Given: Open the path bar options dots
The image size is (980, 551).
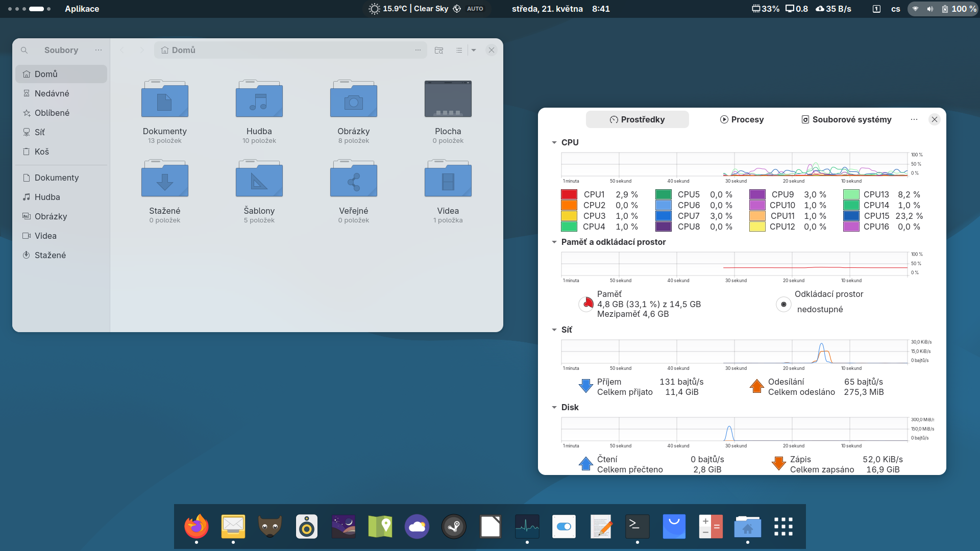Looking at the screenshot, I should point(418,50).
